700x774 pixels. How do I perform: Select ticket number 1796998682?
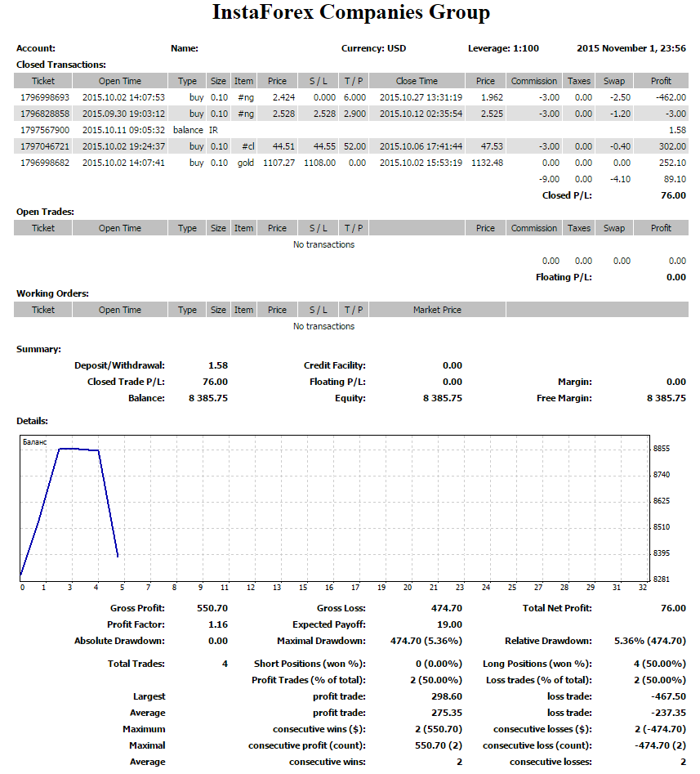point(44,163)
